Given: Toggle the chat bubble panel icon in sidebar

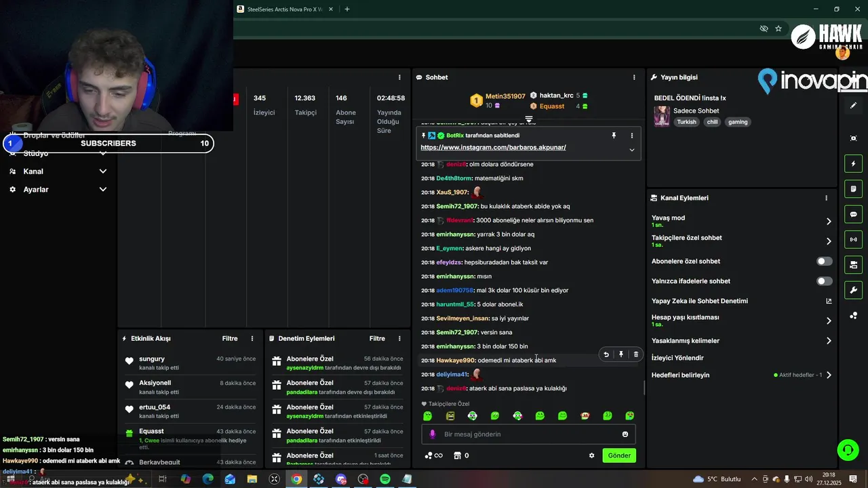Looking at the screenshot, I should (853, 214).
